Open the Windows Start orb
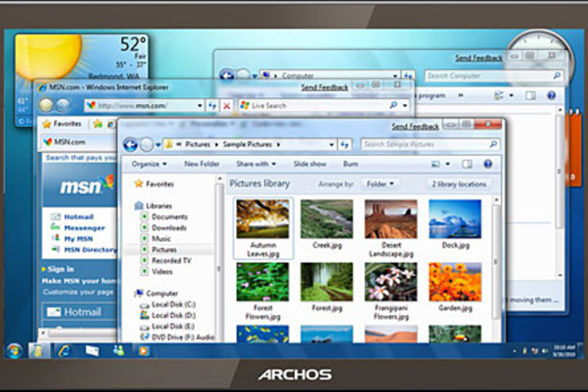This screenshot has height=392, width=588. pyautogui.click(x=14, y=351)
